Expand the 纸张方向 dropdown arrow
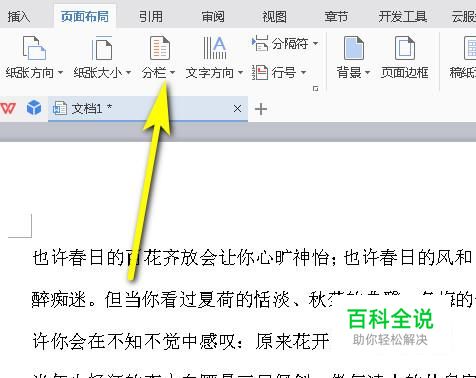 [60, 72]
